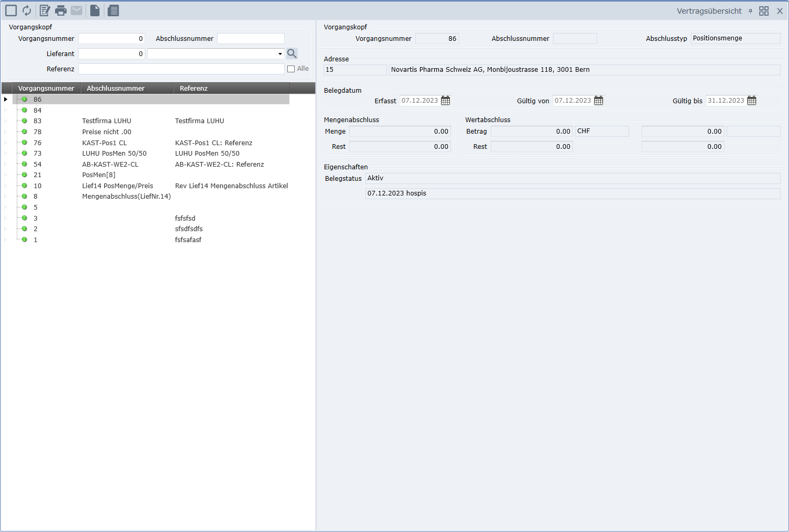This screenshot has width=789, height=532.
Task: Click the Vorgangsnummer search input field
Action: 111,39
